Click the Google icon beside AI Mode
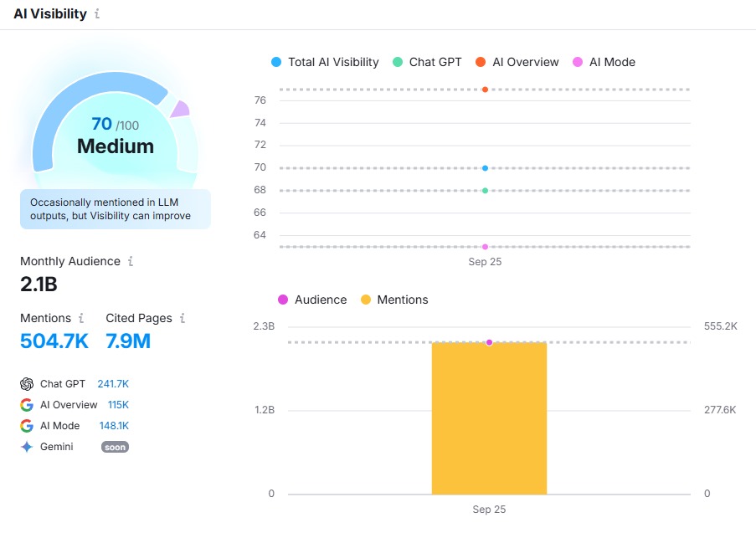 point(27,426)
